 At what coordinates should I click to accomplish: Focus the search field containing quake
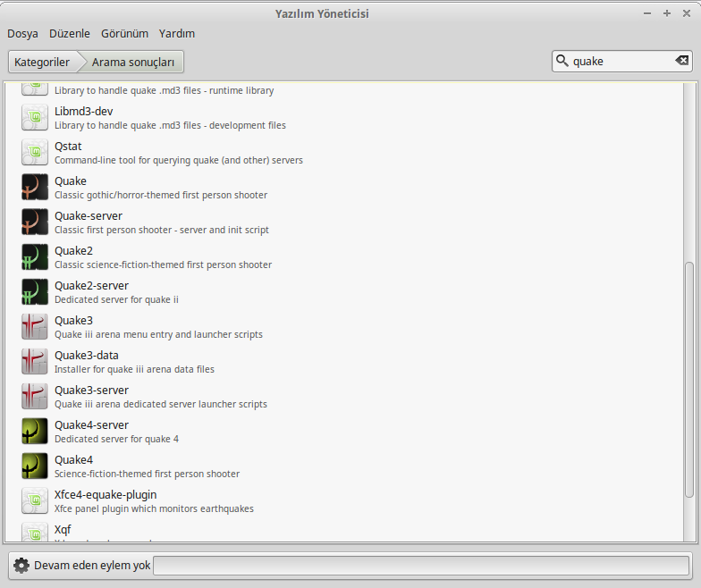pos(622,61)
